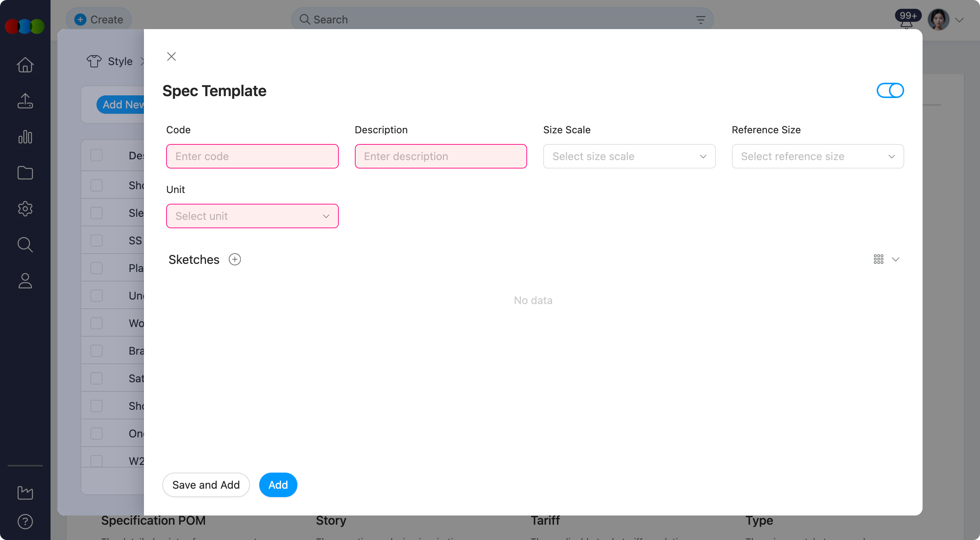Open the Home page from the sidebar

pyautogui.click(x=25, y=65)
